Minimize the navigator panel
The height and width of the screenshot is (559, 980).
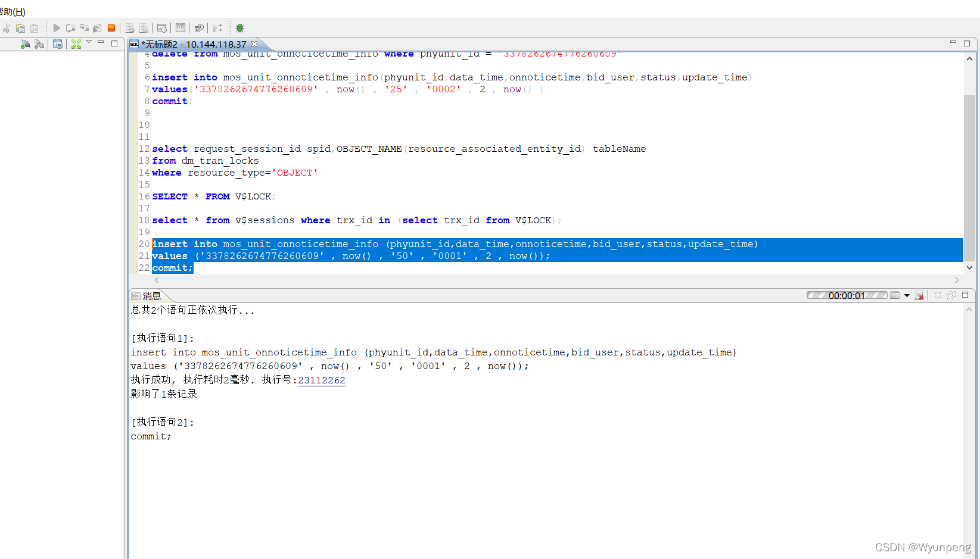(101, 42)
